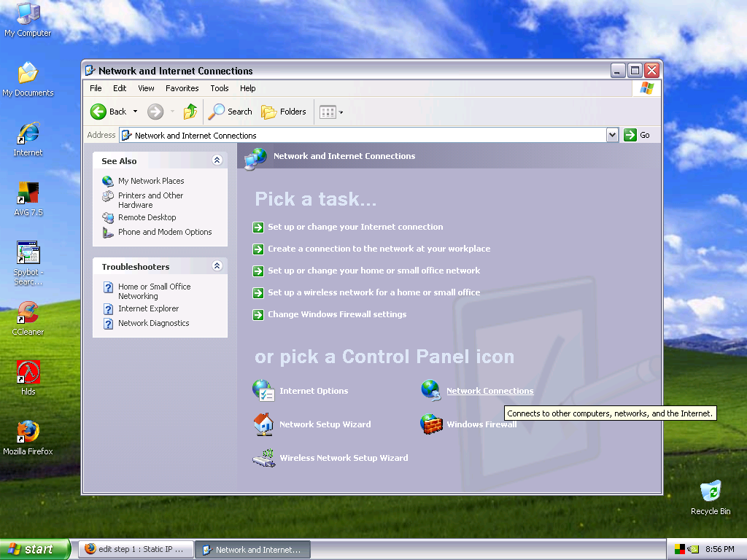Click the Network Diagnostics help icon

coord(108,324)
